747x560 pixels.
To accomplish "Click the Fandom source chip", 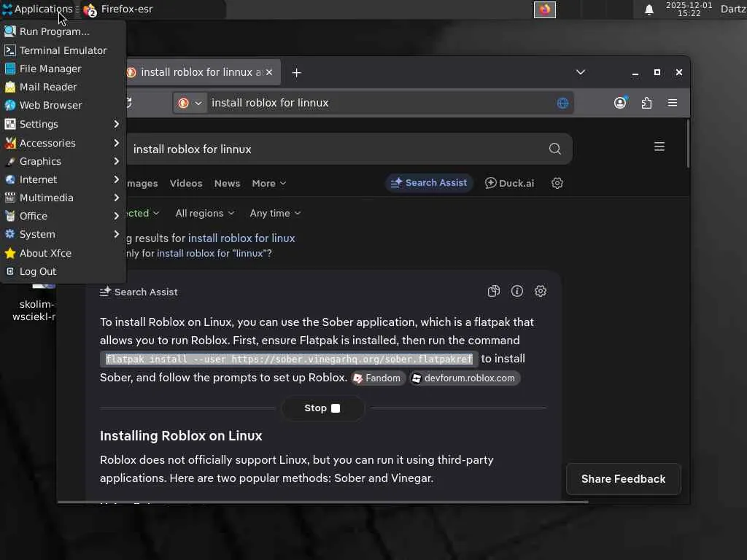I will tap(379, 378).
